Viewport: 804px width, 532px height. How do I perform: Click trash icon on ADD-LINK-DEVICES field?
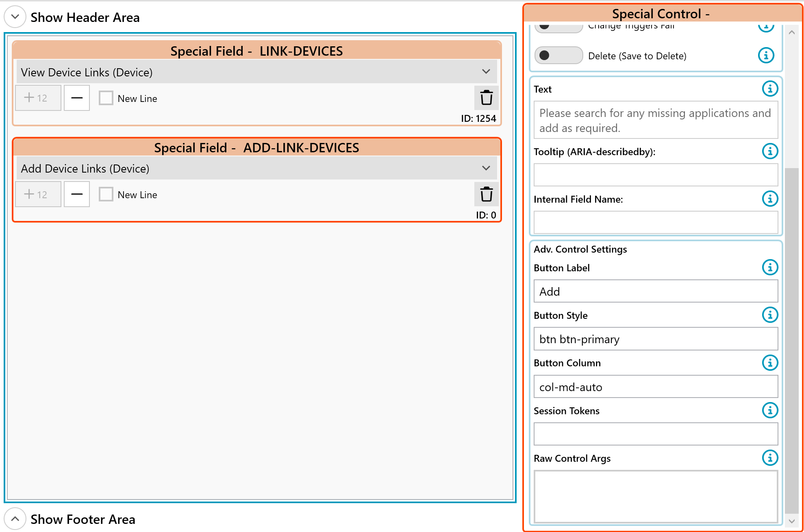tap(486, 194)
